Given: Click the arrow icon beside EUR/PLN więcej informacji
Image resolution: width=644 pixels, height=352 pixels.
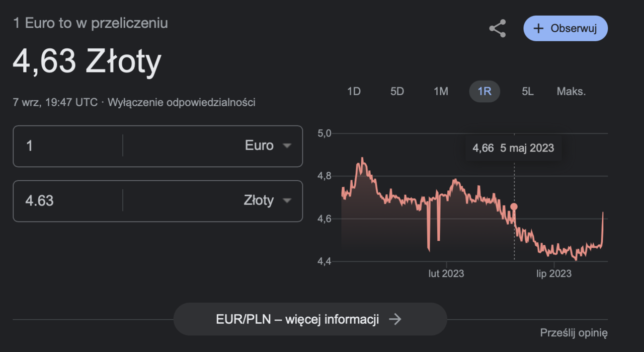Looking at the screenshot, I should click(395, 319).
